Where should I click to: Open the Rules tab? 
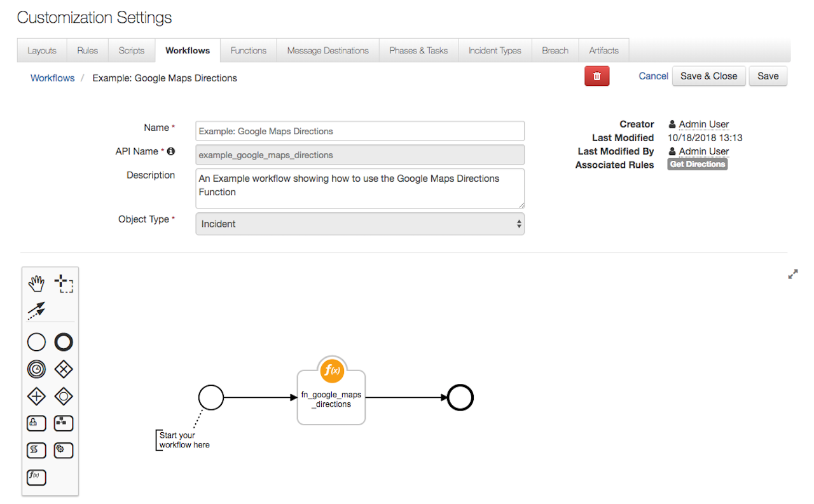point(88,50)
